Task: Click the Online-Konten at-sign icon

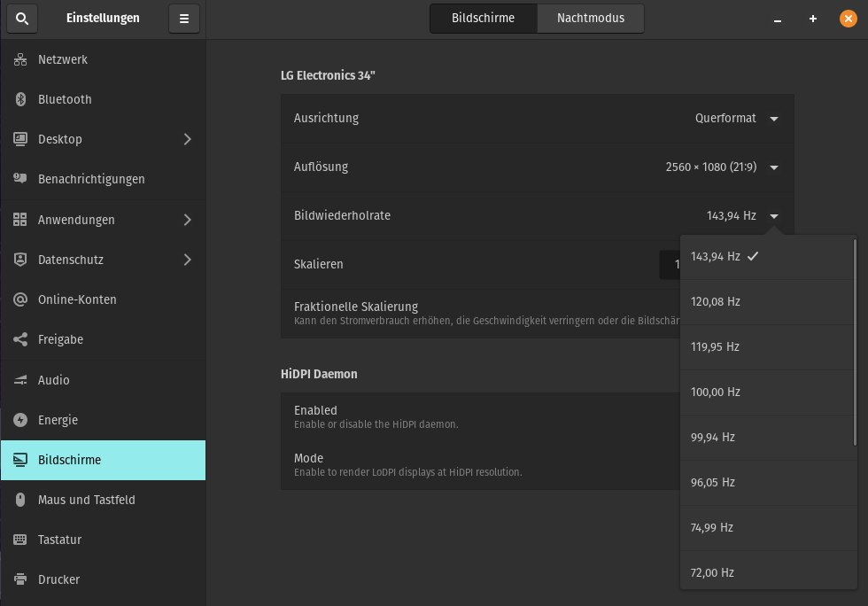Action: (20, 299)
